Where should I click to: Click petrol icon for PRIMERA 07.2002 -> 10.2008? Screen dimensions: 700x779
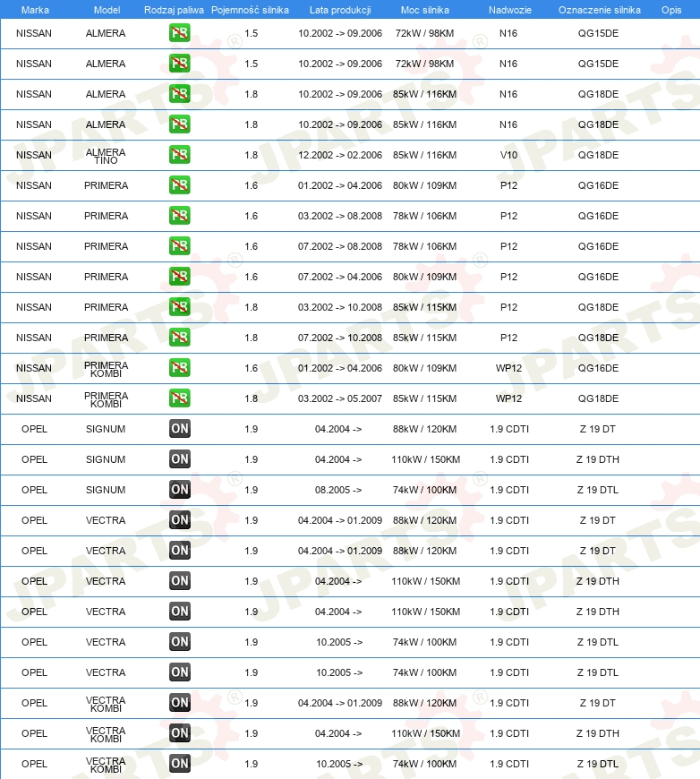point(179,337)
